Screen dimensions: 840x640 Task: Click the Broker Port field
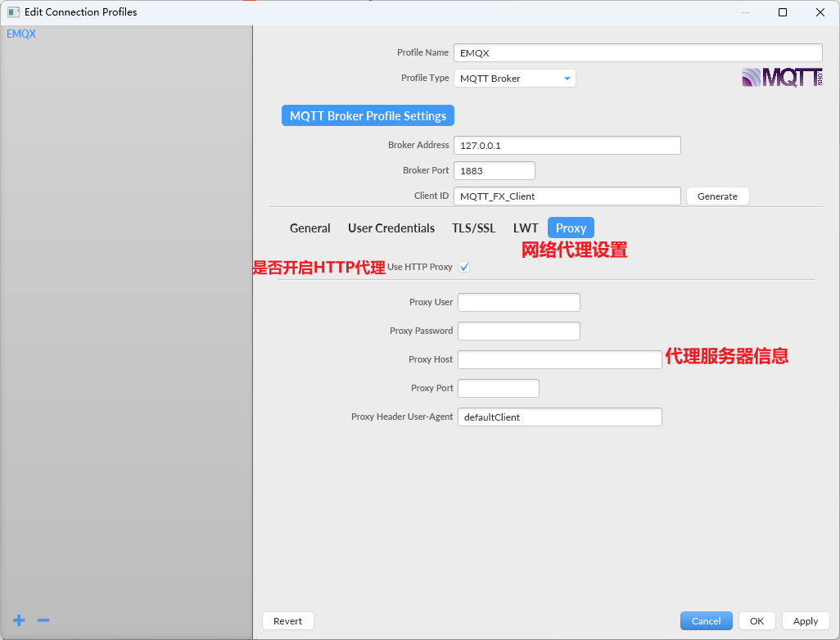pyautogui.click(x=494, y=171)
